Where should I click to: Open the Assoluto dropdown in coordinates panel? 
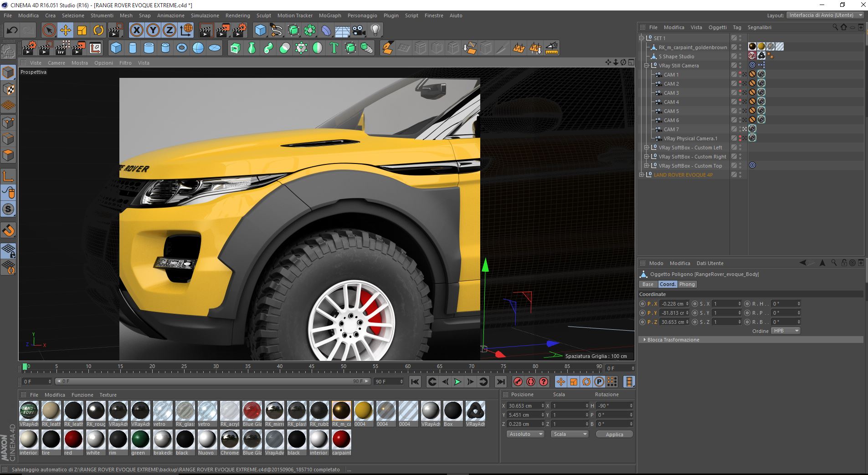point(525,434)
